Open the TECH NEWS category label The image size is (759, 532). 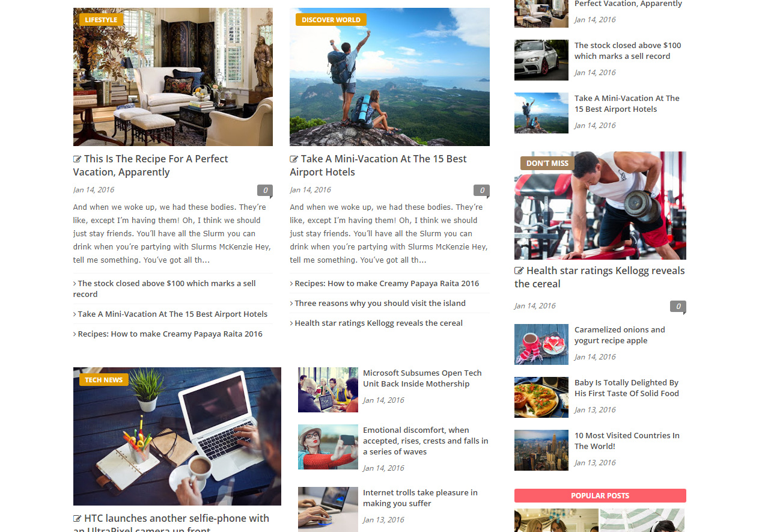[104, 380]
